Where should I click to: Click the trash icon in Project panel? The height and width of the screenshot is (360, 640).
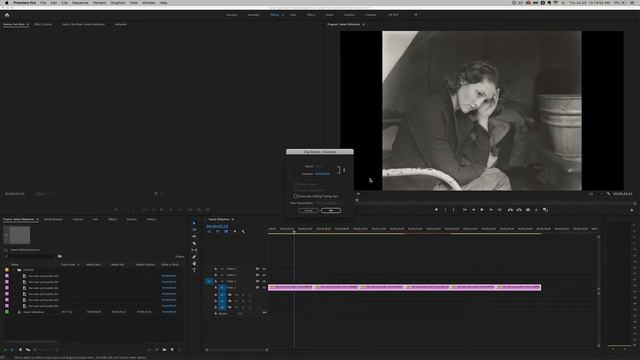point(179,350)
